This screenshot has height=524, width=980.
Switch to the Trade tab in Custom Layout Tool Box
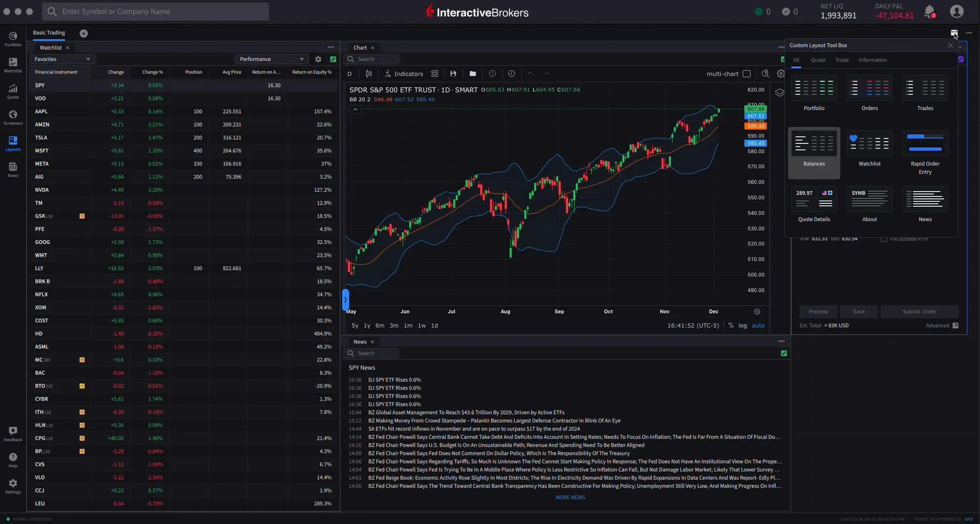point(842,60)
